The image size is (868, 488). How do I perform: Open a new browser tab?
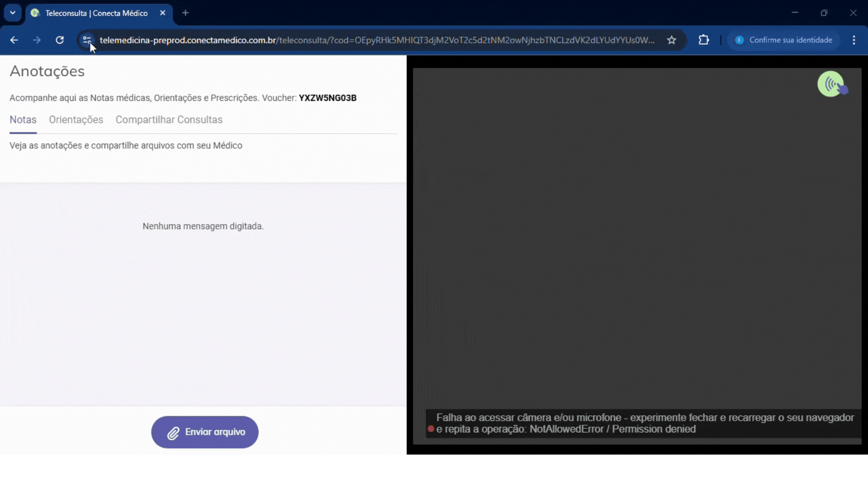click(185, 13)
